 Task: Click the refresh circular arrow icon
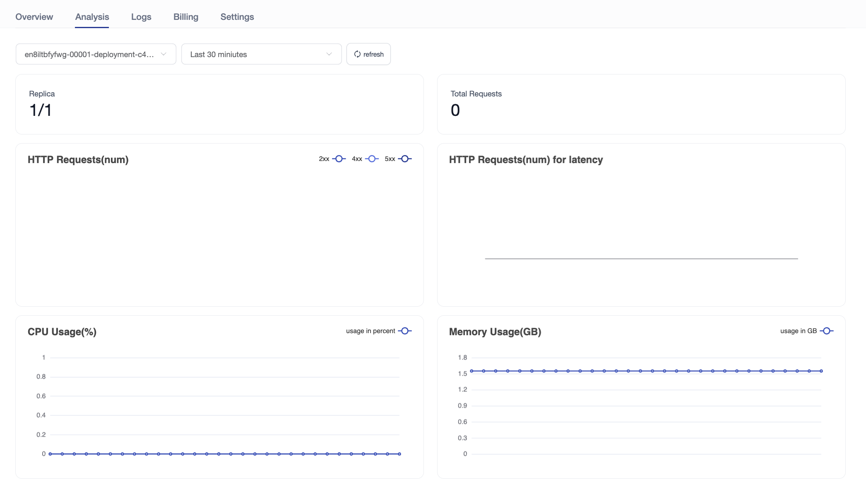357,54
